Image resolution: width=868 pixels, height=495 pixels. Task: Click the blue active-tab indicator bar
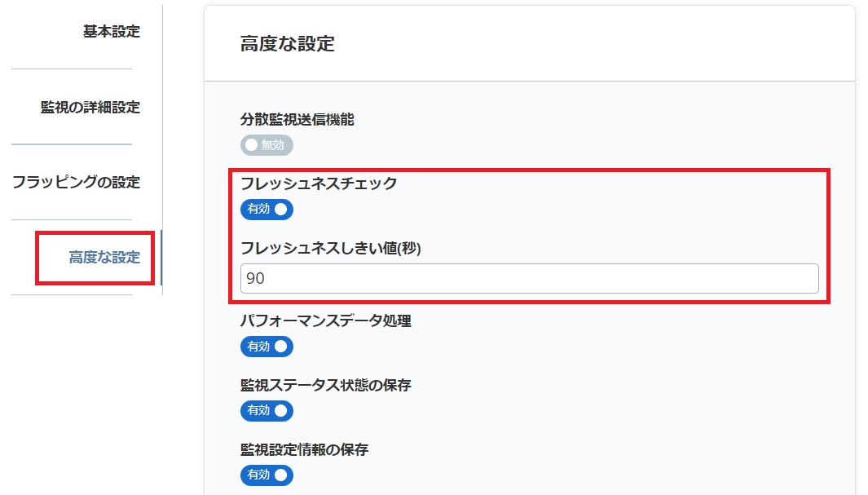tap(161, 258)
